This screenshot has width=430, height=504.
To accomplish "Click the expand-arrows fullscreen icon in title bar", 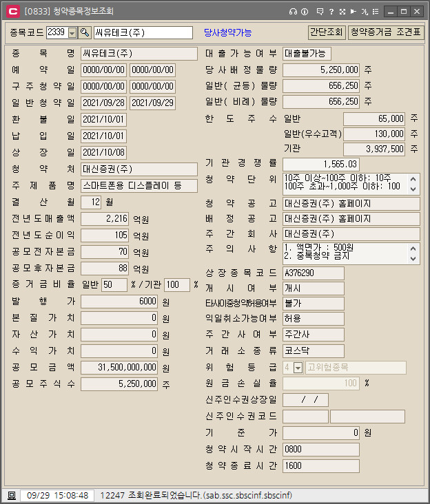I will pyautogui.click(x=342, y=12).
